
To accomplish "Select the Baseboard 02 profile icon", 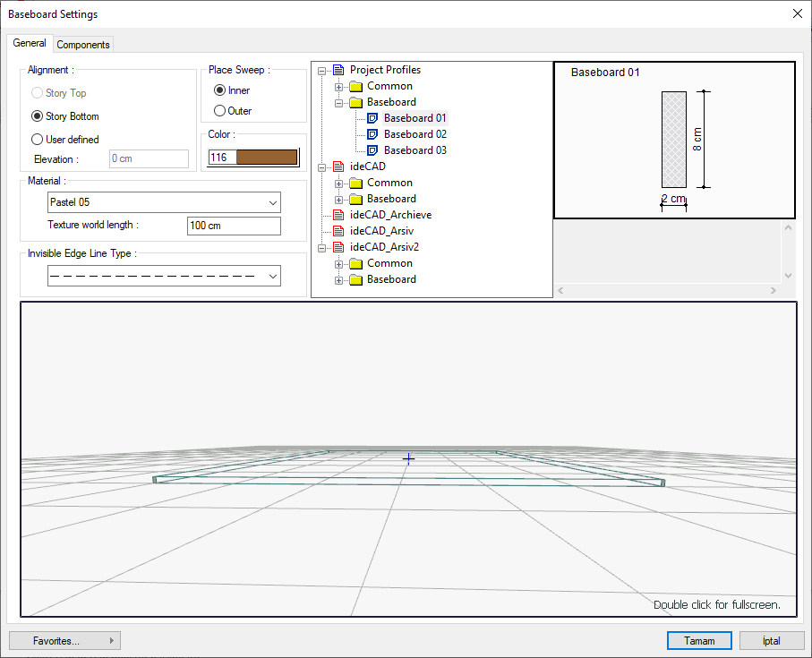I will tap(372, 134).
